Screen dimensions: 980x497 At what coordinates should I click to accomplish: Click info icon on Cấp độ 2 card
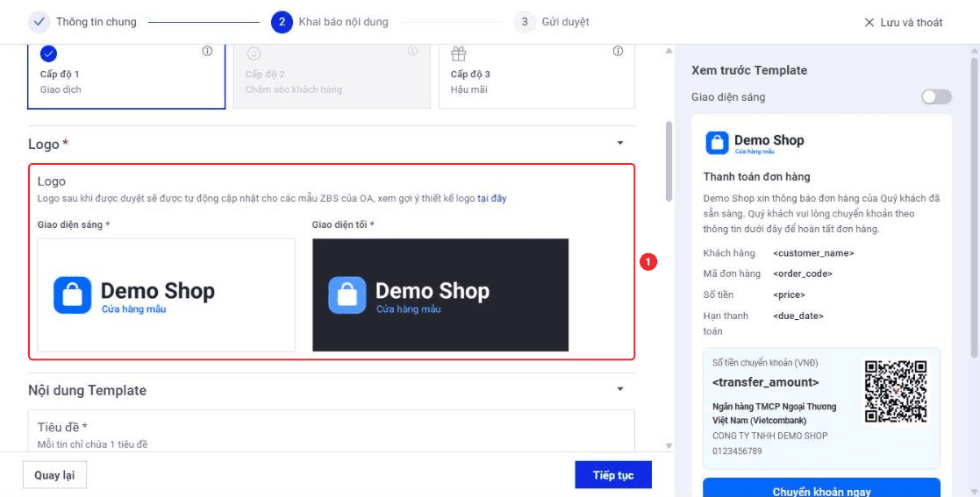click(412, 51)
